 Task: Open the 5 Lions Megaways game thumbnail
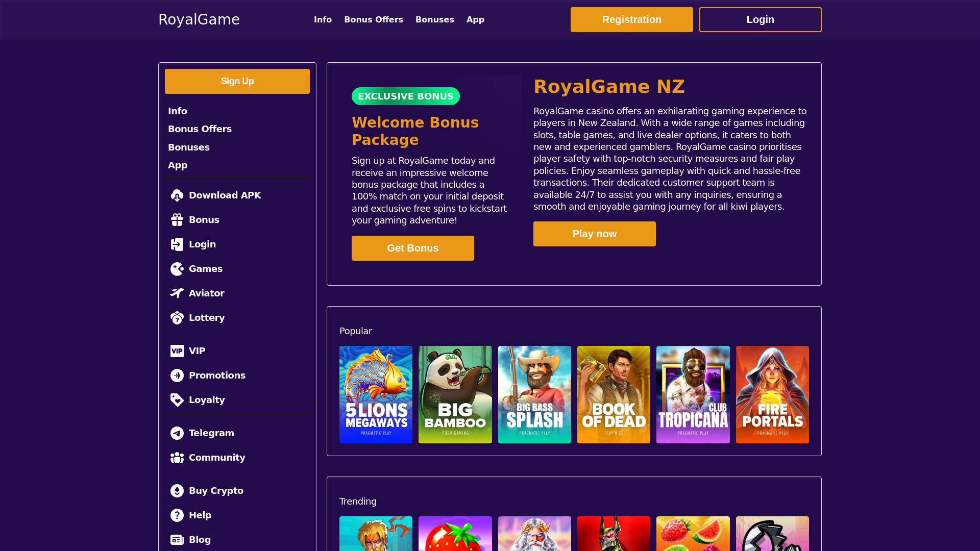376,394
